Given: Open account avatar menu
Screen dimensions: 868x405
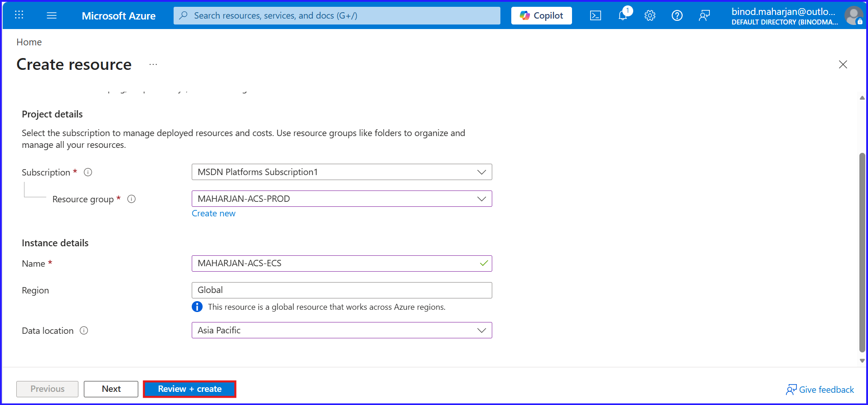Looking at the screenshot, I should pos(853,15).
